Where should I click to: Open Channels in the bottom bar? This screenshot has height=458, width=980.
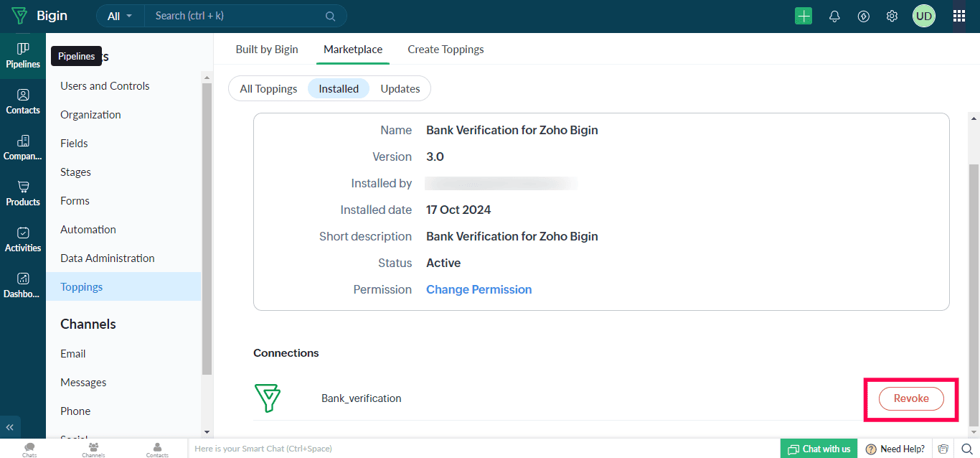coord(93,449)
